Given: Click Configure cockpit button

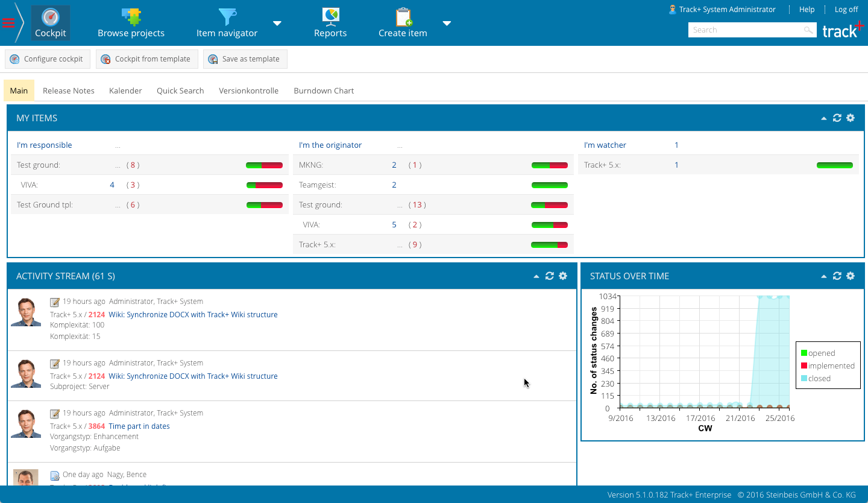Looking at the screenshot, I should pyautogui.click(x=47, y=59).
